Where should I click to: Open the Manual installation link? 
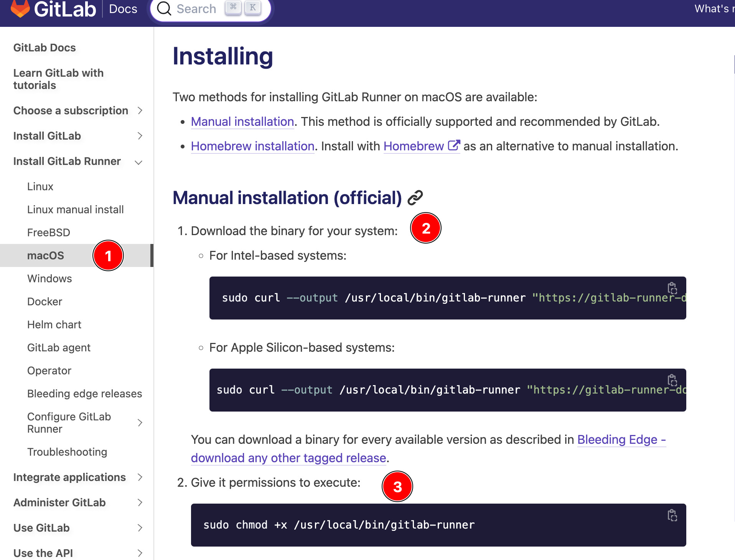pyautogui.click(x=242, y=122)
